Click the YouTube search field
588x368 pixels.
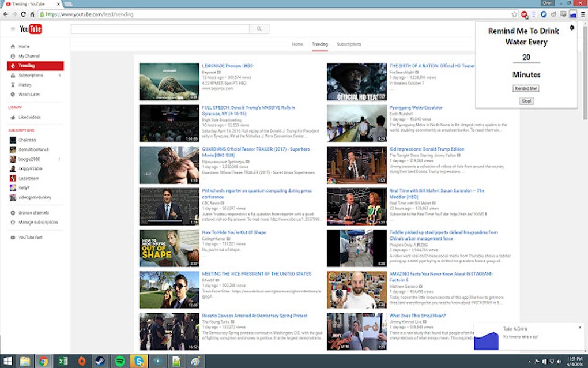click(x=160, y=29)
